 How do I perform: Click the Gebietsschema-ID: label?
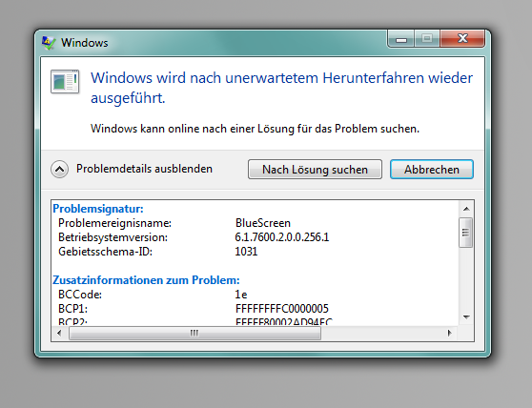point(105,252)
